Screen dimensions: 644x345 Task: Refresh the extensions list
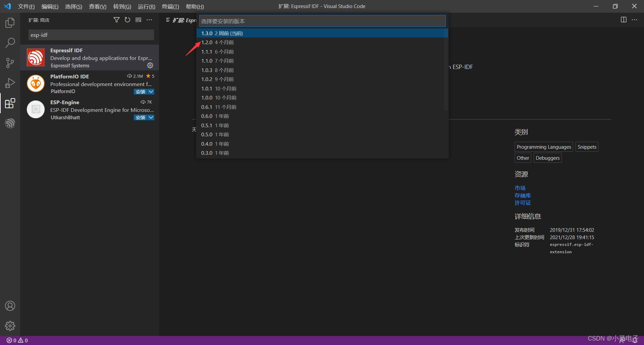127,20
